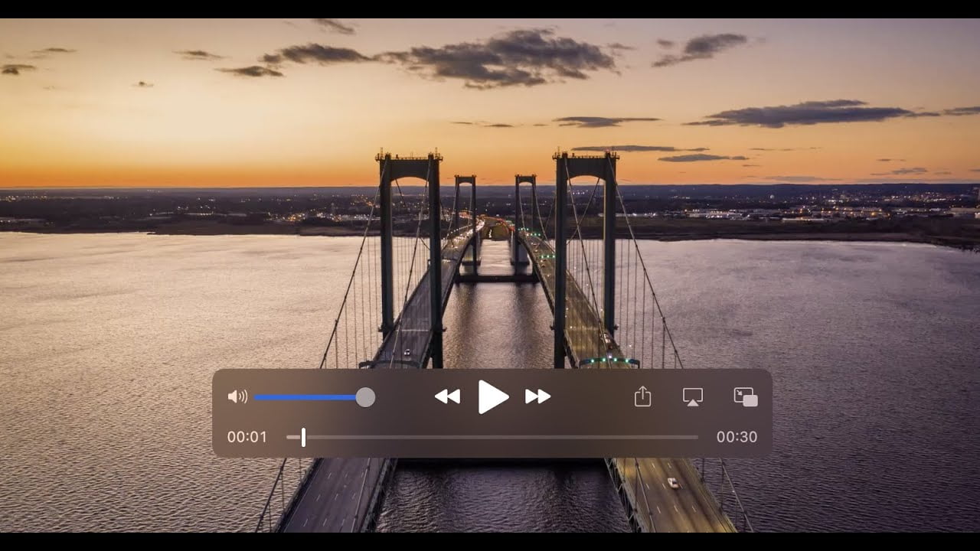This screenshot has height=551, width=980.
Task: Seek near the end of the timeline
Action: pos(685,437)
